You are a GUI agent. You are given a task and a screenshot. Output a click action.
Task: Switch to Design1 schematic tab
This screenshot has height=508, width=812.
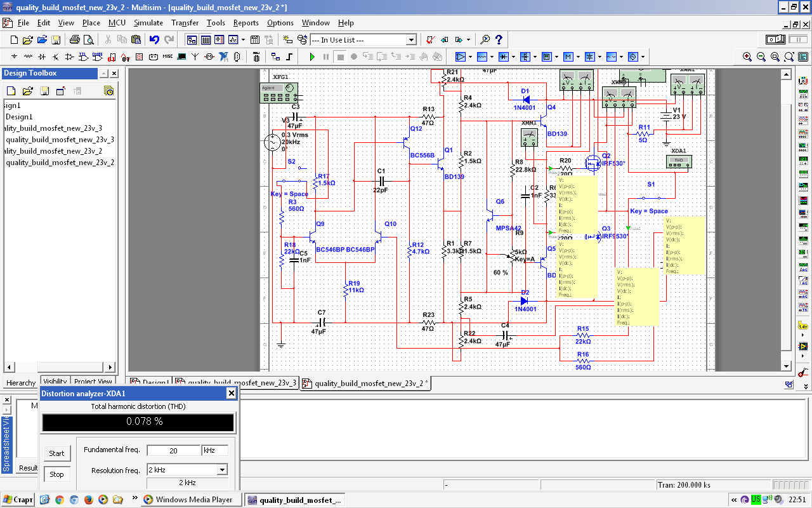coord(150,383)
